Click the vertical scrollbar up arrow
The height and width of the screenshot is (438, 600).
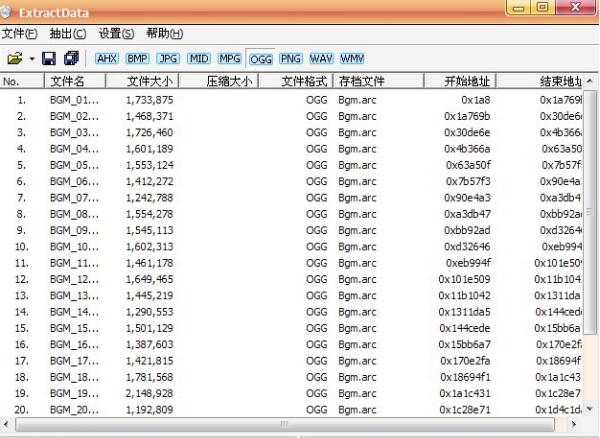pyautogui.click(x=590, y=81)
